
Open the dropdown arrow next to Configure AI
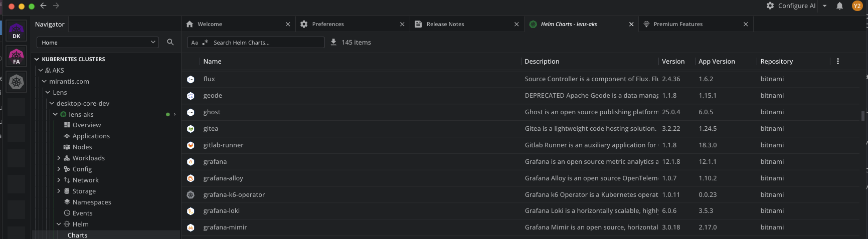(825, 6)
